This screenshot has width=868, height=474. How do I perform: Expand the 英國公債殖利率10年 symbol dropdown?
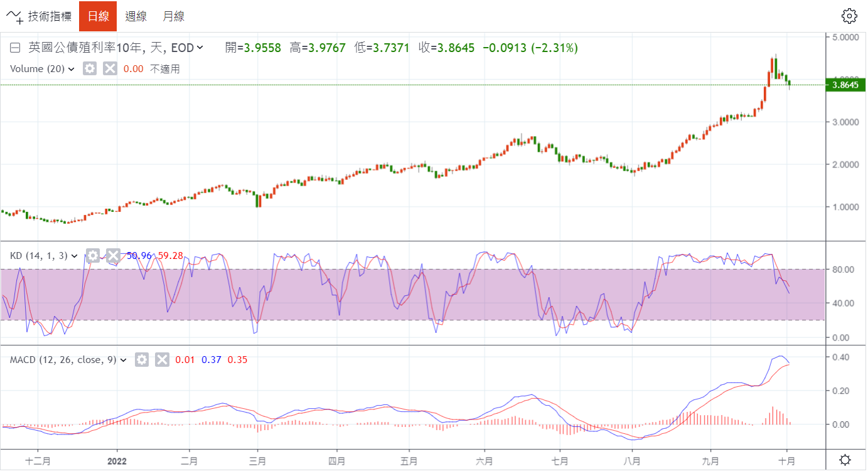200,48
